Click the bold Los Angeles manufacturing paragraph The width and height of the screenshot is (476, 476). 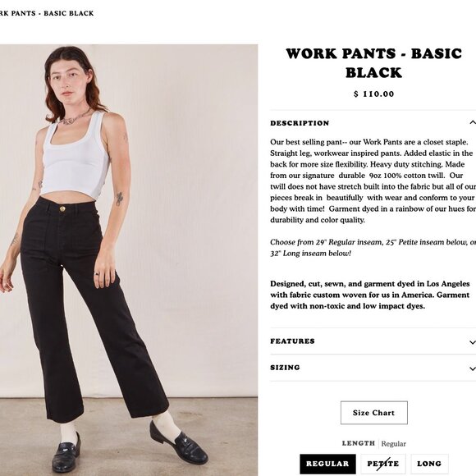click(370, 295)
